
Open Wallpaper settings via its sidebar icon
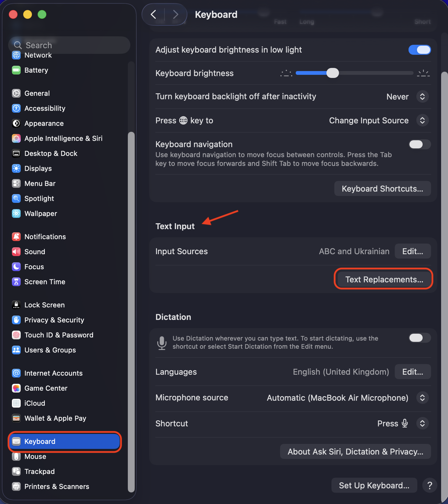click(x=16, y=213)
